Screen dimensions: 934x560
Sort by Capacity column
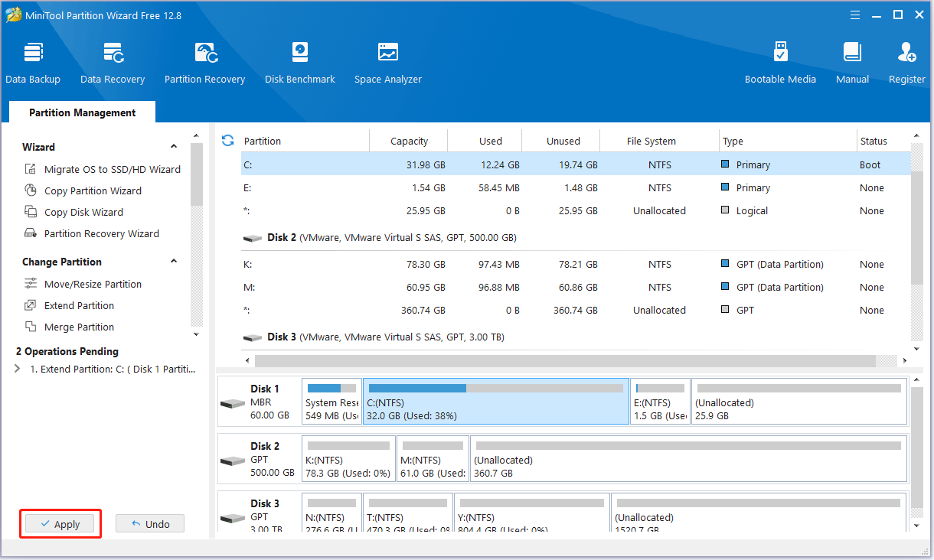point(409,141)
